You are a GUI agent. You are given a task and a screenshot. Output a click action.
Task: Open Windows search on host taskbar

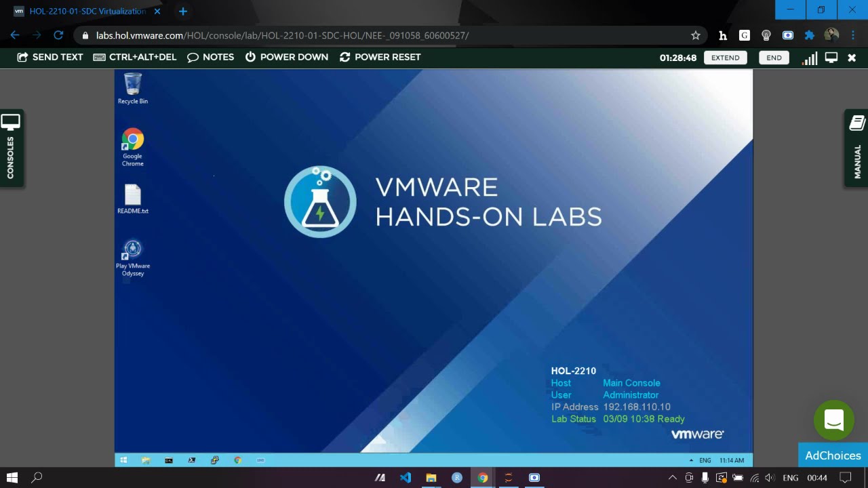(x=37, y=478)
